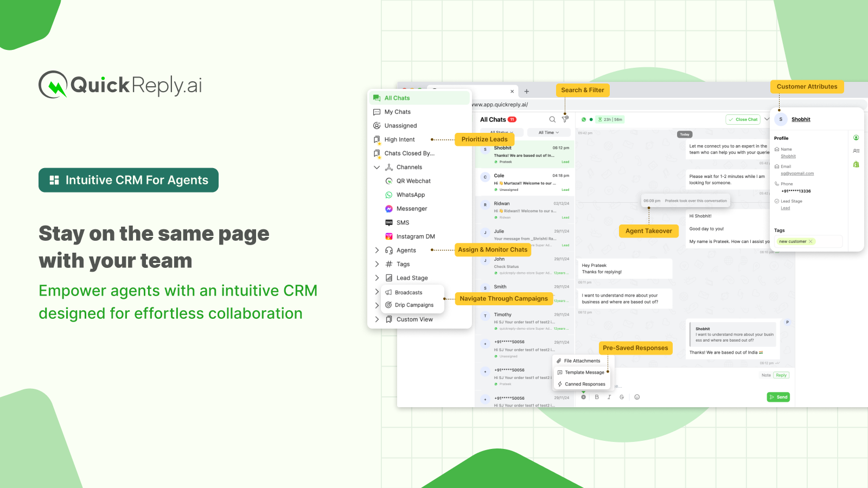Click the contacts list icon in right rail
Screen dimensions: 868x488
[x=856, y=151]
